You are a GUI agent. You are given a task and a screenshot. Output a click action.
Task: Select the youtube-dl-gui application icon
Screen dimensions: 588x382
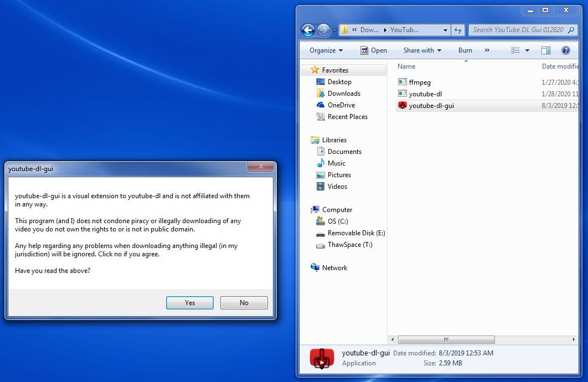pyautogui.click(x=403, y=105)
